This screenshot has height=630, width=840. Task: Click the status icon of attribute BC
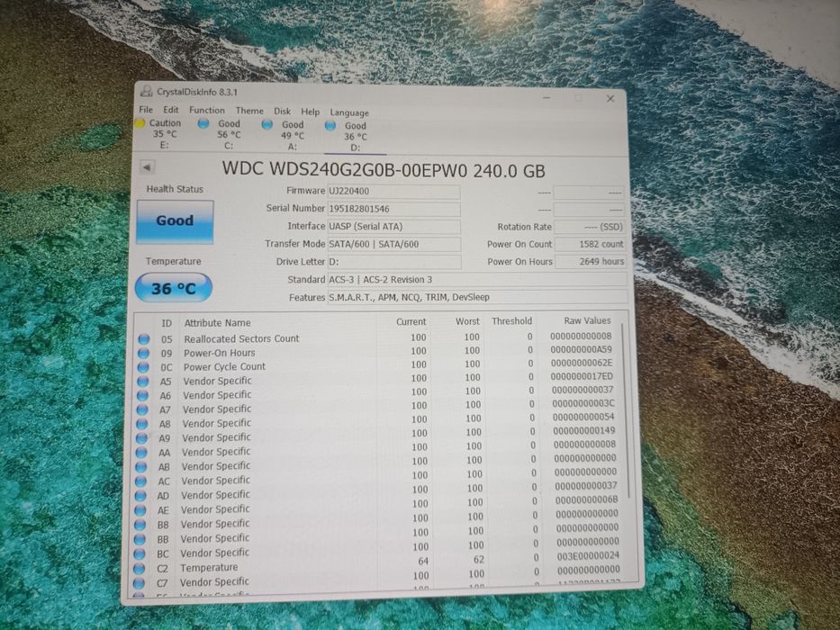click(x=140, y=553)
